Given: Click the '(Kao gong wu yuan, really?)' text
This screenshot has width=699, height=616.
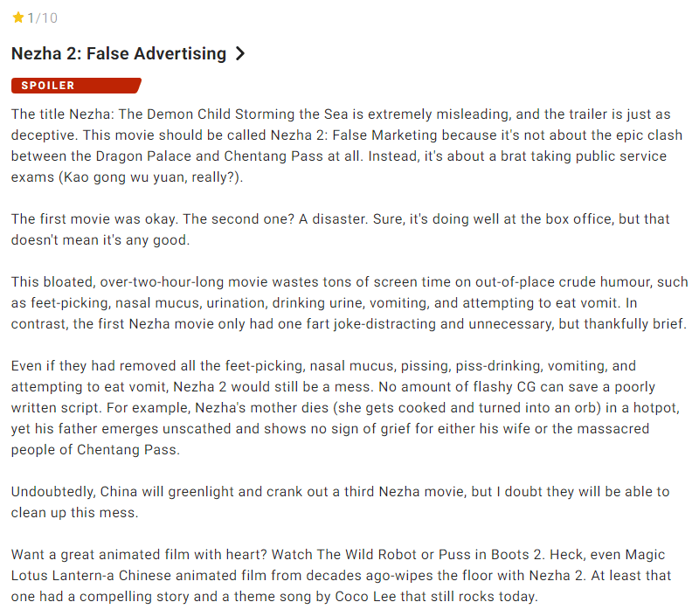Looking at the screenshot, I should (150, 177).
